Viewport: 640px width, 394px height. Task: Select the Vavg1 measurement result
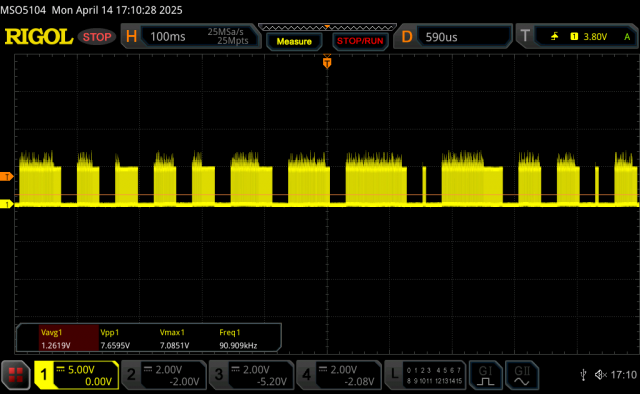point(69,338)
